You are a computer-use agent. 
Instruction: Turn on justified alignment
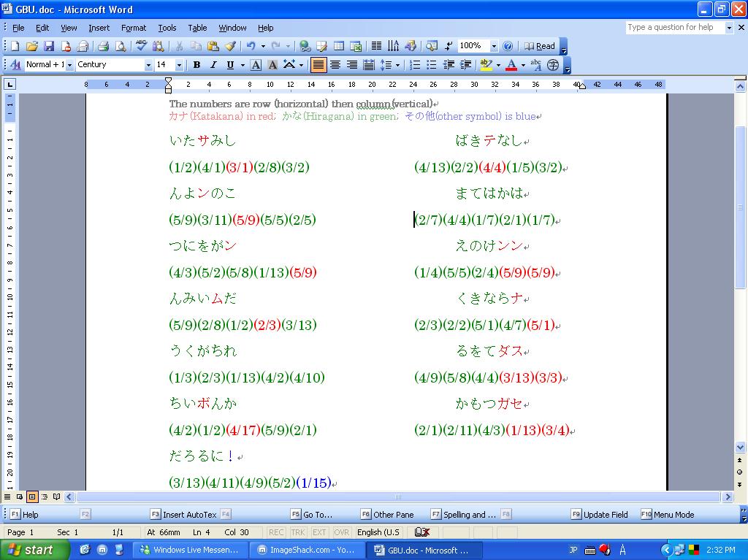pos(318,65)
